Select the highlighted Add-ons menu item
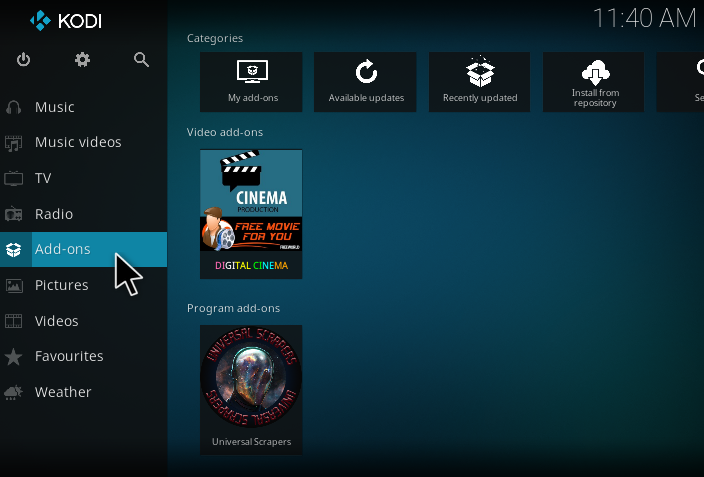This screenshot has width=704, height=477. [84, 249]
